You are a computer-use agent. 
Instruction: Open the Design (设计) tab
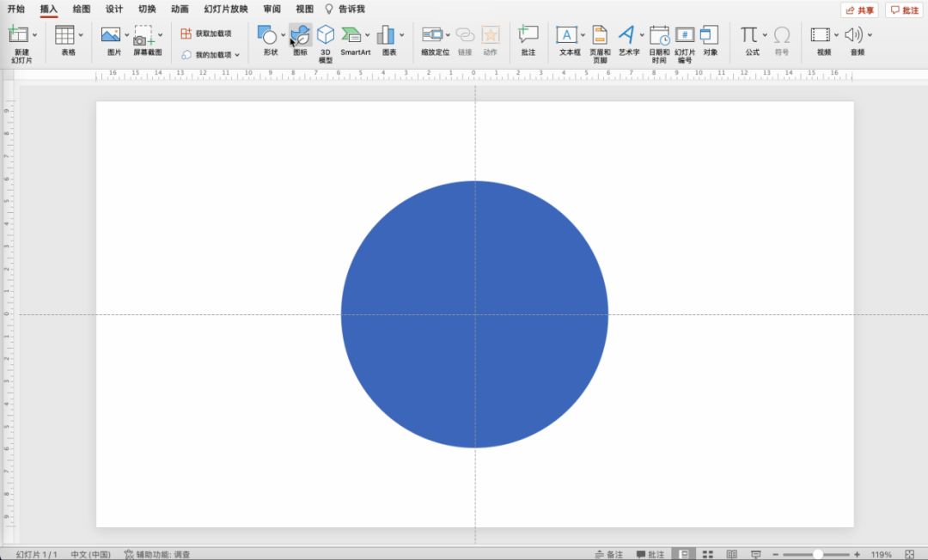114,9
